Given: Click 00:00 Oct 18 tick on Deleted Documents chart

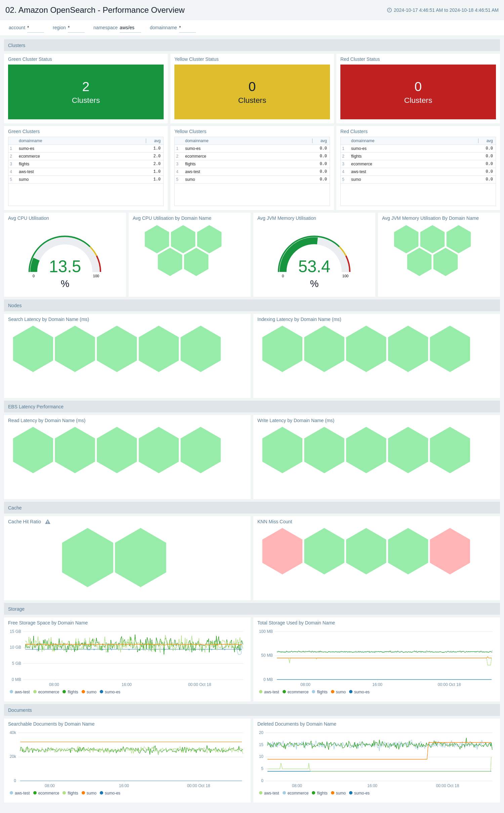Looking at the screenshot, I should click(448, 786).
